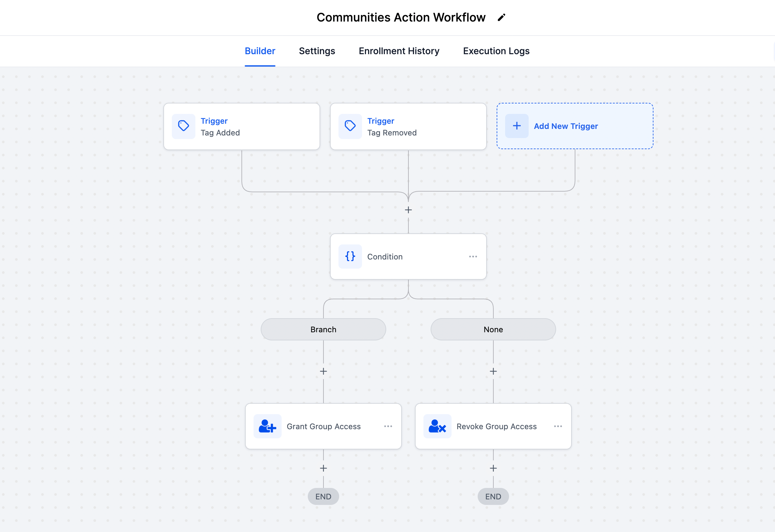Open the Enrollment History tab
Image resolution: width=775 pixels, height=532 pixels.
coord(399,51)
